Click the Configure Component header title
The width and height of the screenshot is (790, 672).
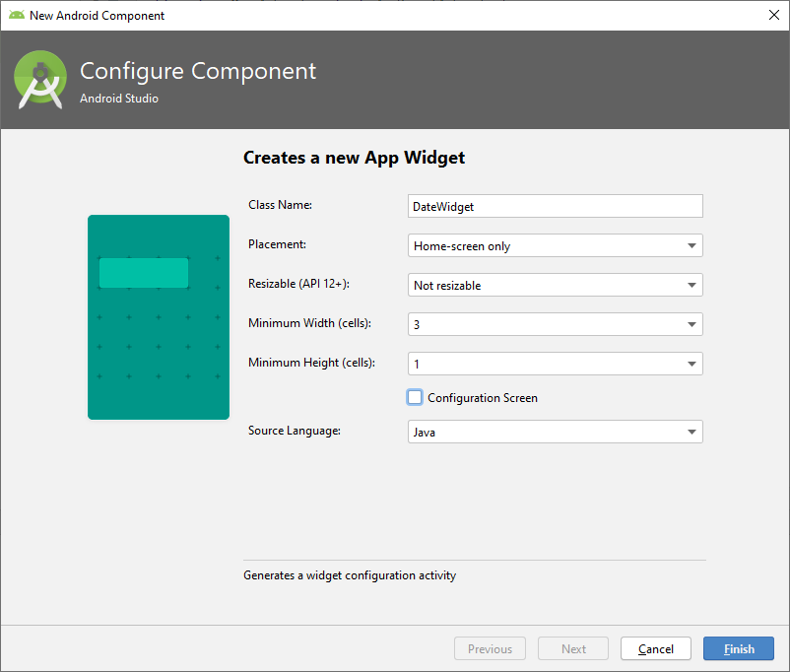(x=198, y=72)
